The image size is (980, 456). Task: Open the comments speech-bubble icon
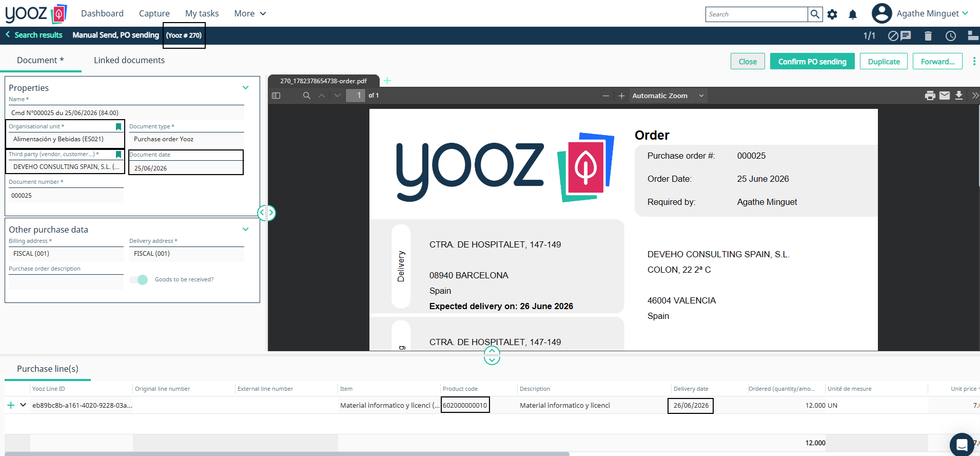pyautogui.click(x=906, y=35)
